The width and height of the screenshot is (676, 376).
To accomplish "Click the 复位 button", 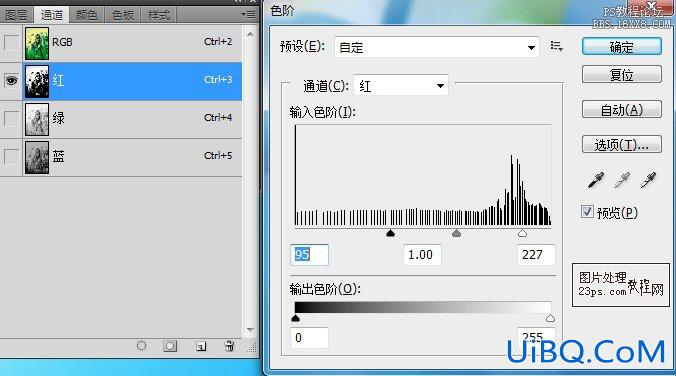I will pos(622,75).
